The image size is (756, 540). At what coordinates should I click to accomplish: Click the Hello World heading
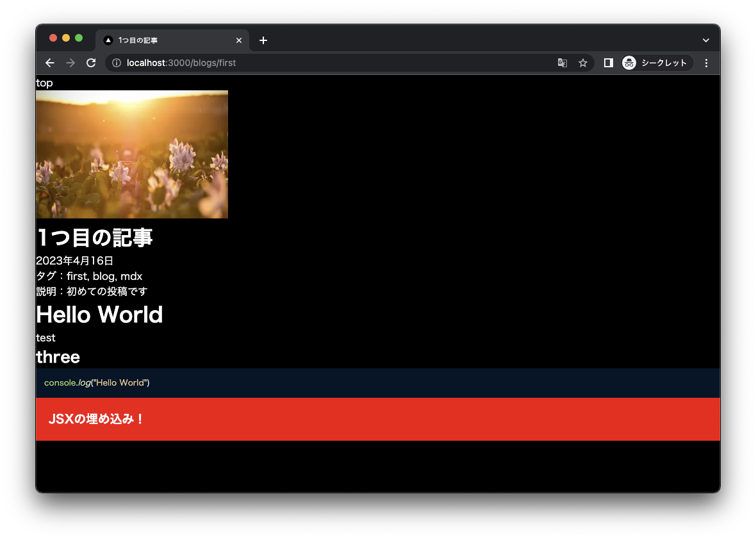coord(99,315)
